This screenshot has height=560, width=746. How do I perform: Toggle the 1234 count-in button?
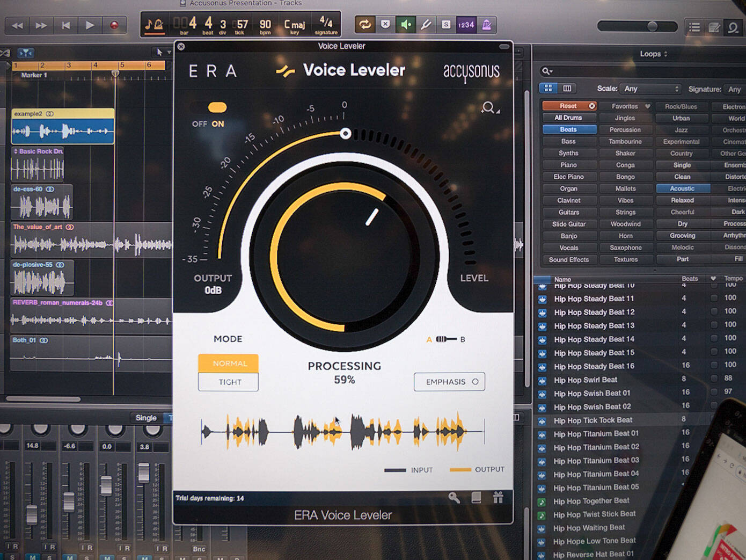click(466, 25)
